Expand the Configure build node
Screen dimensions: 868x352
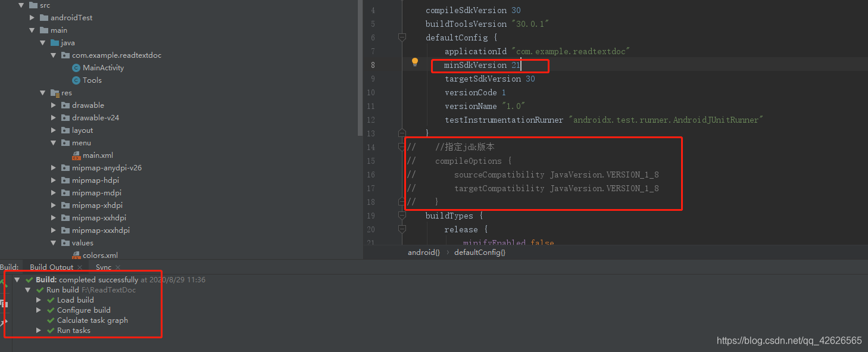click(39, 310)
